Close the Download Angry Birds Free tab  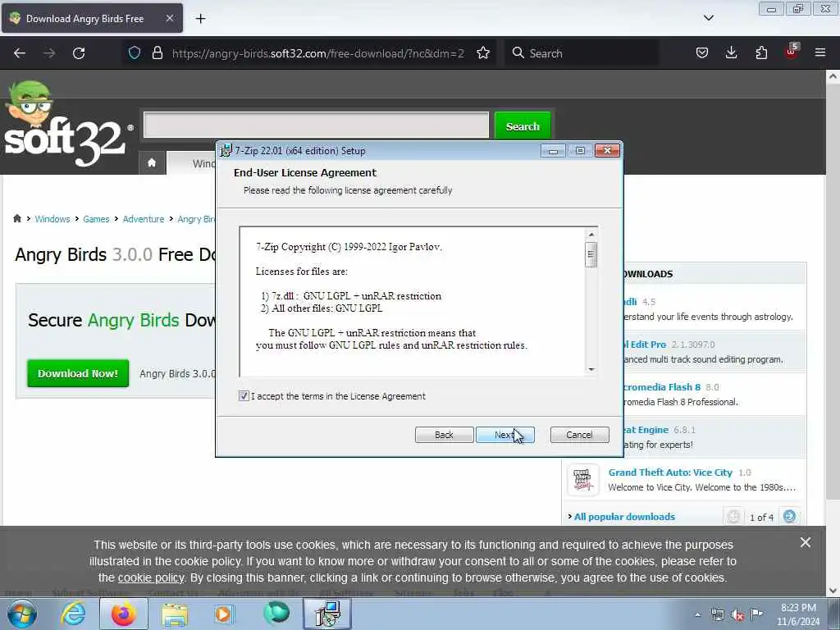169,18
